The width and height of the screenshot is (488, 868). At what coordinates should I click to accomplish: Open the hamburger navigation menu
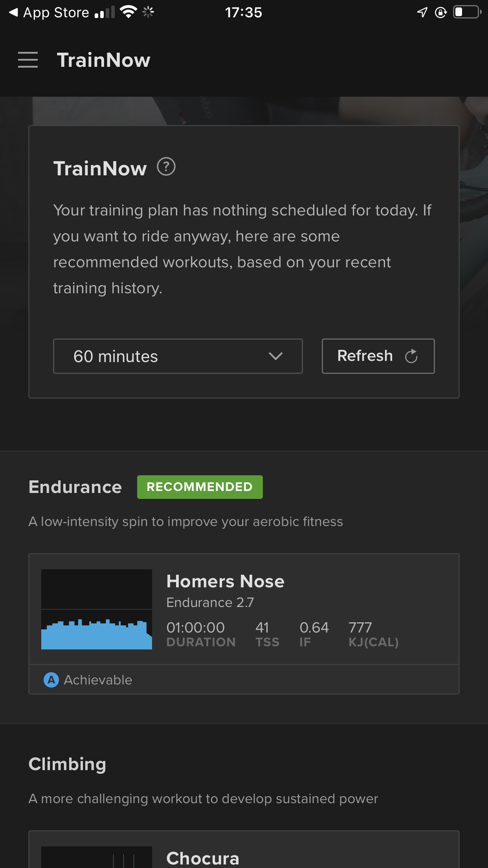(28, 60)
